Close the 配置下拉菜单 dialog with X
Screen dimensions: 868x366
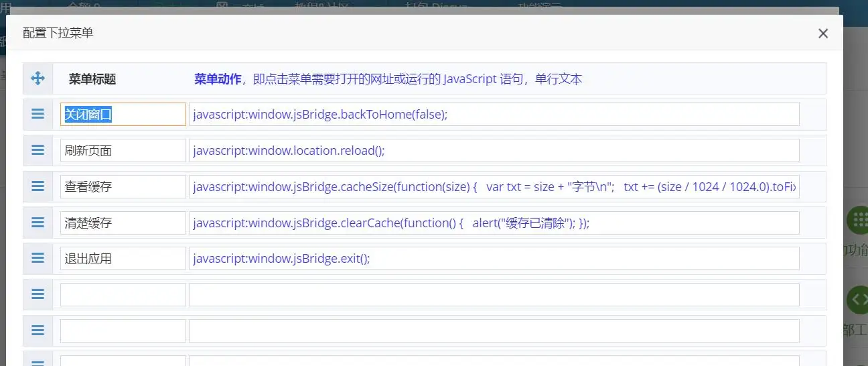pos(823,34)
